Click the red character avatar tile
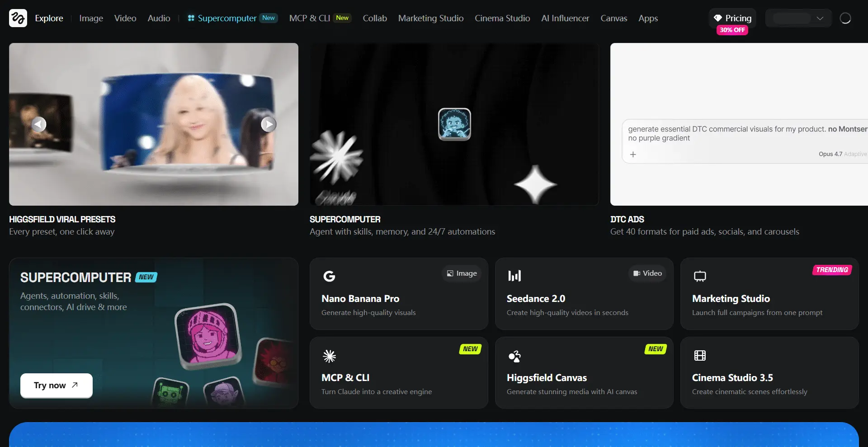This screenshot has width=868, height=447. pyautogui.click(x=274, y=362)
